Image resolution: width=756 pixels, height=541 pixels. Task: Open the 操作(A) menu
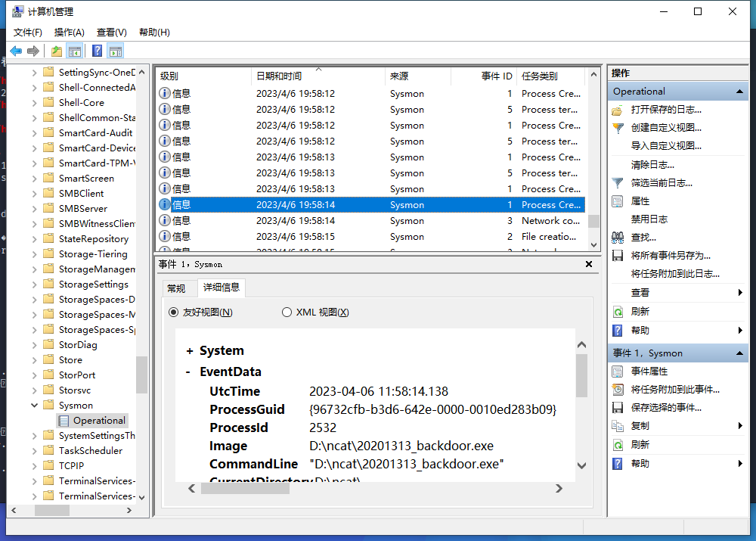click(x=69, y=33)
